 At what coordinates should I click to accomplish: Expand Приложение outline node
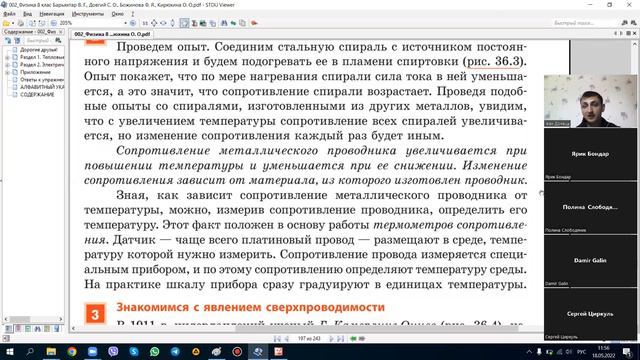tap(7, 72)
